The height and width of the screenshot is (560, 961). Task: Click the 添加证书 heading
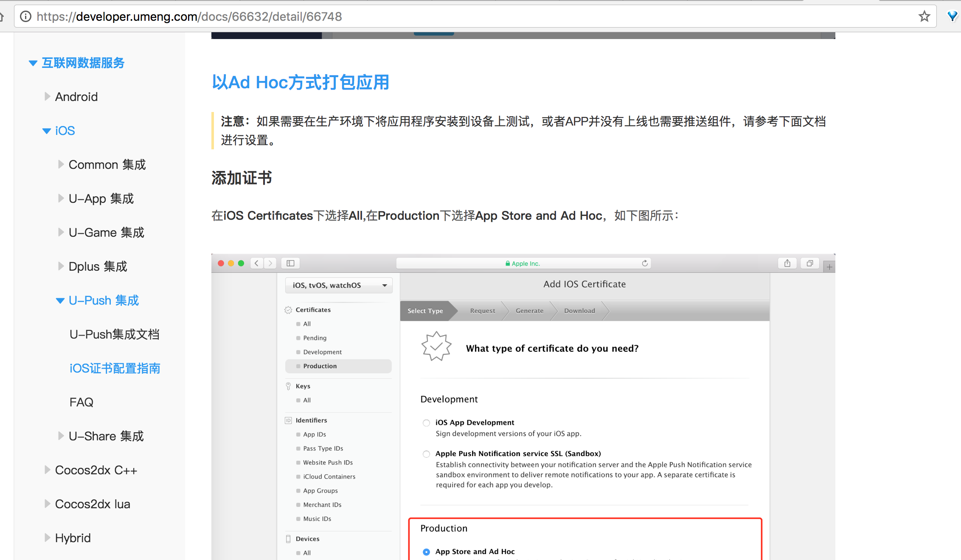pyautogui.click(x=242, y=178)
